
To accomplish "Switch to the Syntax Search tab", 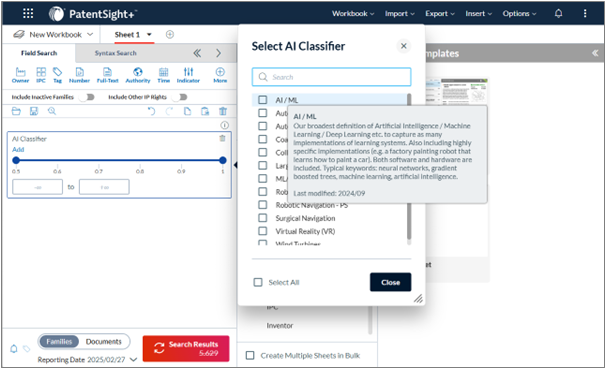I will [116, 53].
